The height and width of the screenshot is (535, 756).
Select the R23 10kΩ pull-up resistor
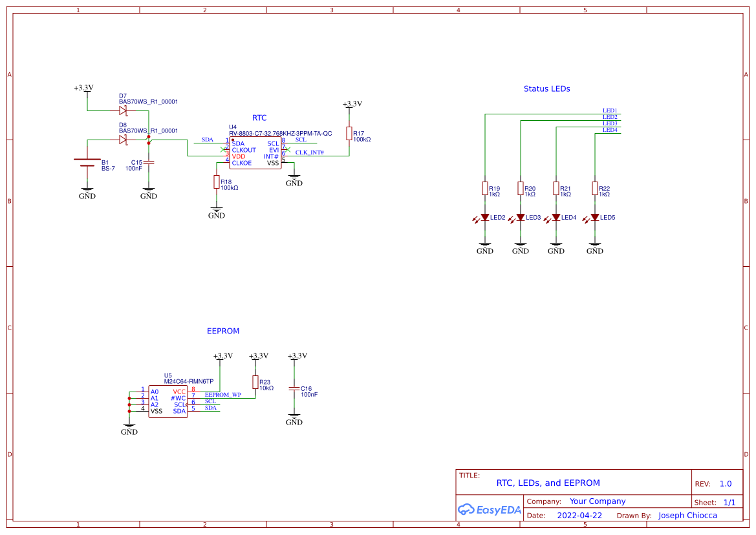[x=255, y=382]
